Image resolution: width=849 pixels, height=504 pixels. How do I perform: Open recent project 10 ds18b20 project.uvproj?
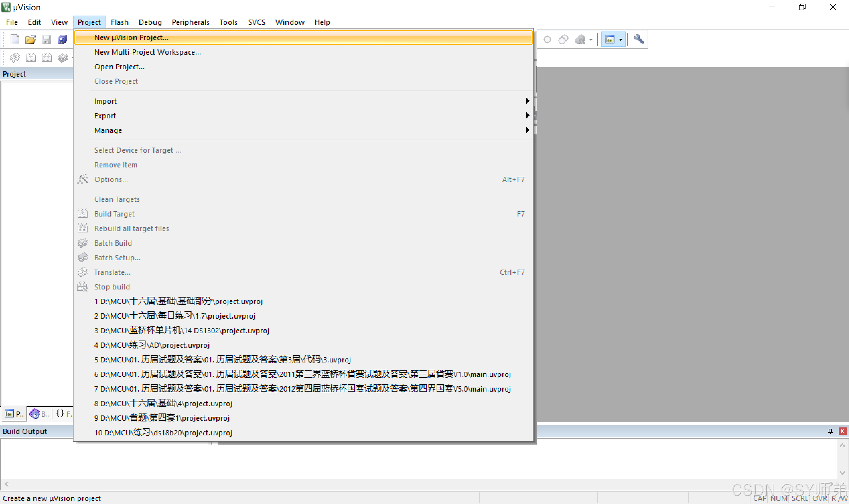tap(303, 433)
